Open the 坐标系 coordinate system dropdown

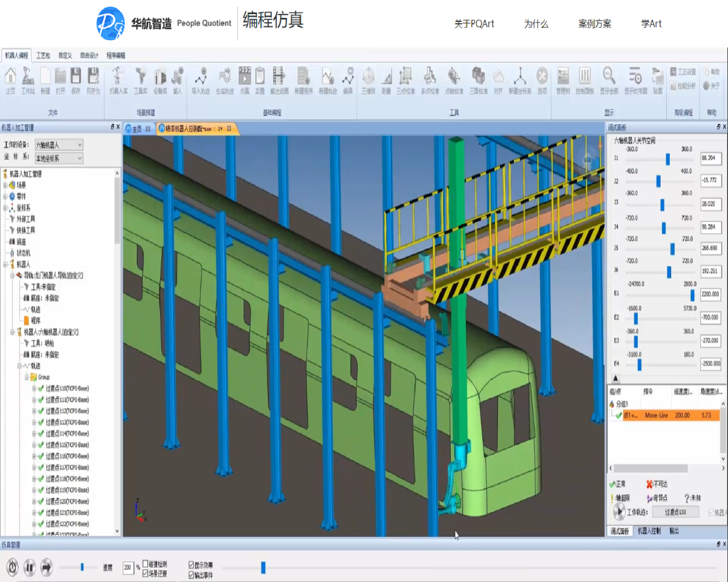[59, 159]
